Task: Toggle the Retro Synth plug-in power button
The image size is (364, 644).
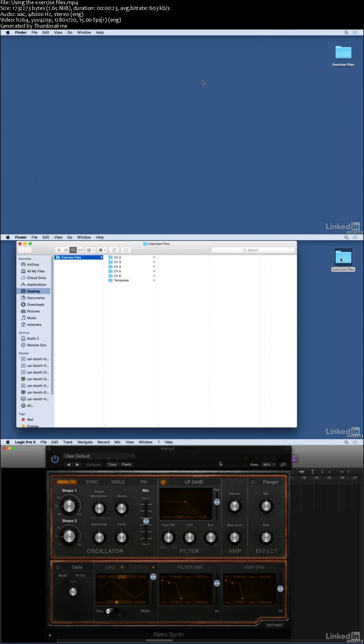Action: pos(55,459)
